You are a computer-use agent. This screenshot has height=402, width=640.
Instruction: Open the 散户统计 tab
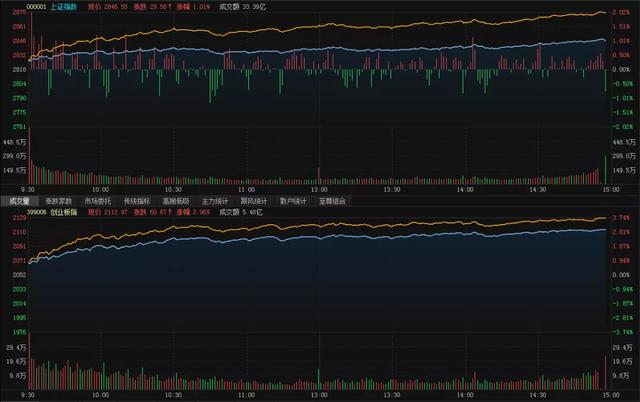[293, 201]
